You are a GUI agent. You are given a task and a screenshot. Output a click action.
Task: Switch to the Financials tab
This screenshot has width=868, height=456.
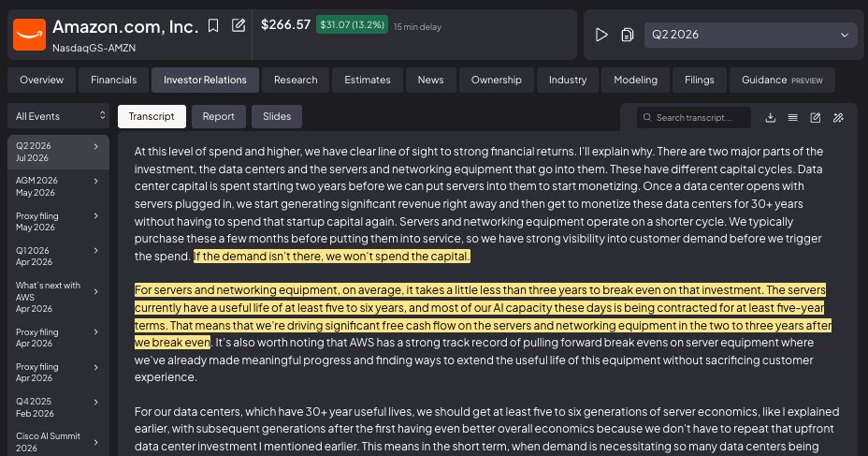coord(113,80)
